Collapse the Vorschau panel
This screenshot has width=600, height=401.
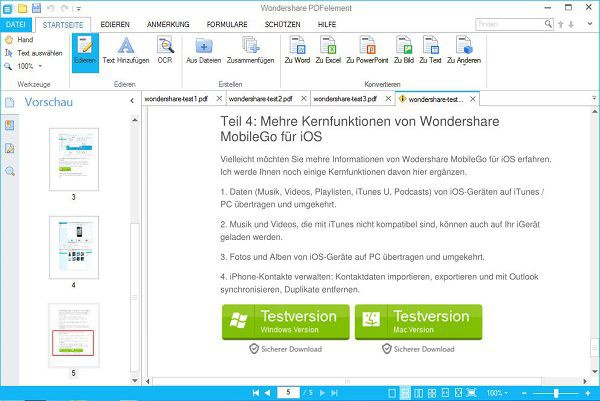pos(132,101)
